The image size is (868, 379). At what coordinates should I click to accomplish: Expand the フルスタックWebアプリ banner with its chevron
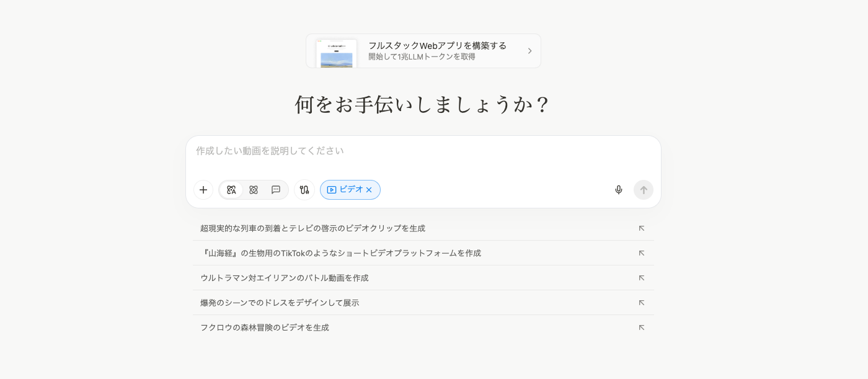coord(530,51)
